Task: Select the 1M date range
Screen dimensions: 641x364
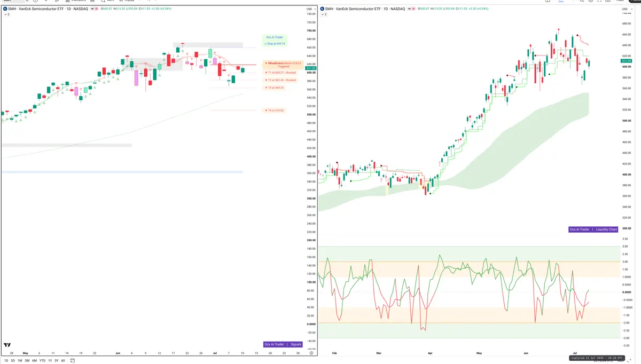Action: point(20,361)
